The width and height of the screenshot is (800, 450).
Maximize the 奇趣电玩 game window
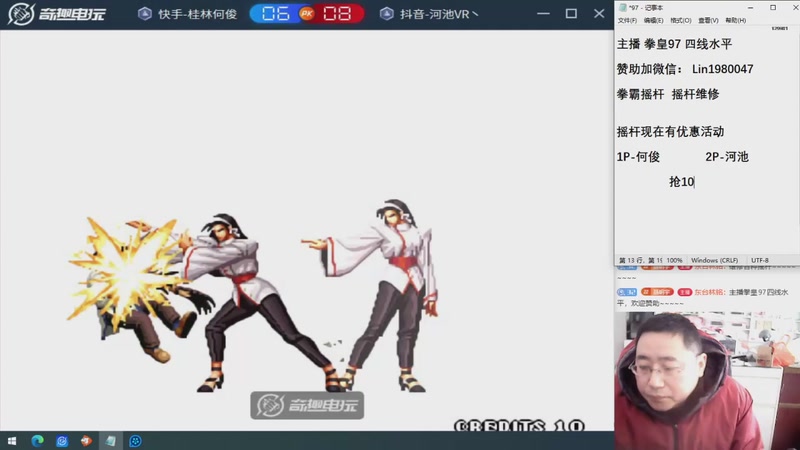pos(571,14)
